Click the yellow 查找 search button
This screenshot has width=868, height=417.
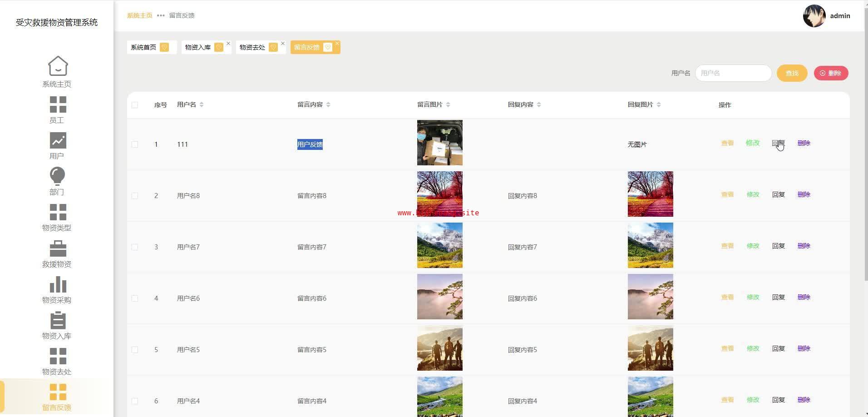coord(792,73)
